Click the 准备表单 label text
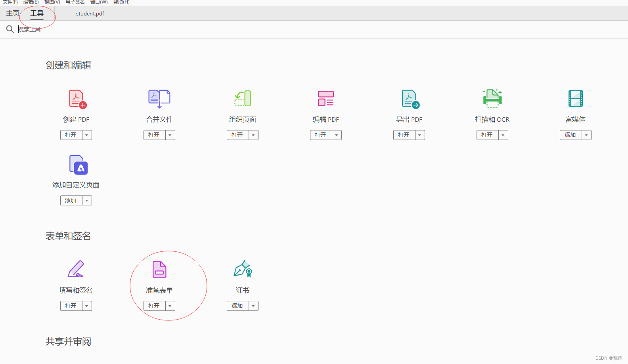Viewport: 628px width, 364px height. click(x=159, y=290)
